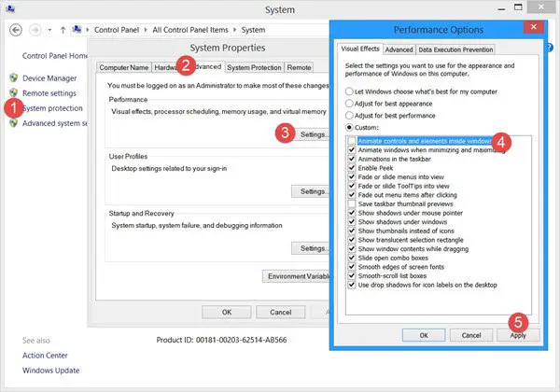This screenshot has height=392, width=560.
Task: Uncheck Show translucent selection rectangle
Action: (x=352, y=240)
